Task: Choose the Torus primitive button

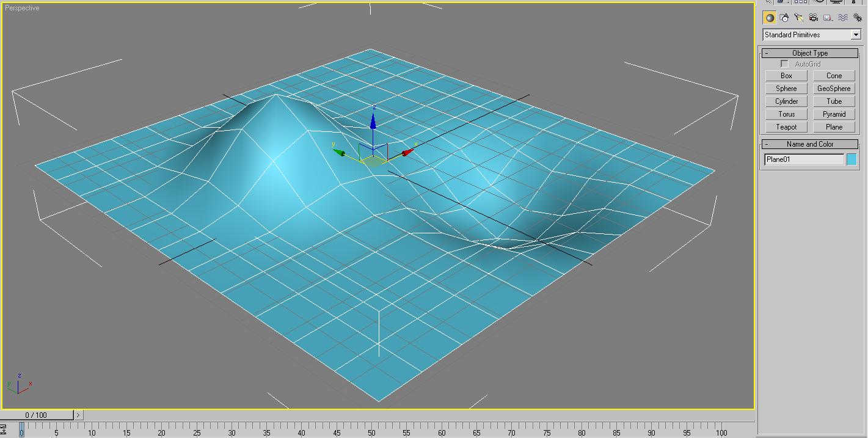Action: (786, 114)
